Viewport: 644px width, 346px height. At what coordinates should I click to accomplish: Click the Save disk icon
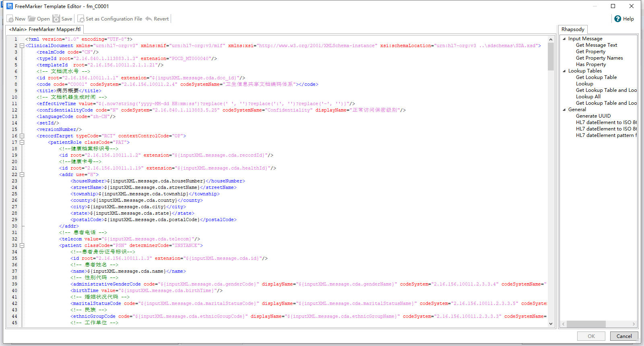point(56,19)
